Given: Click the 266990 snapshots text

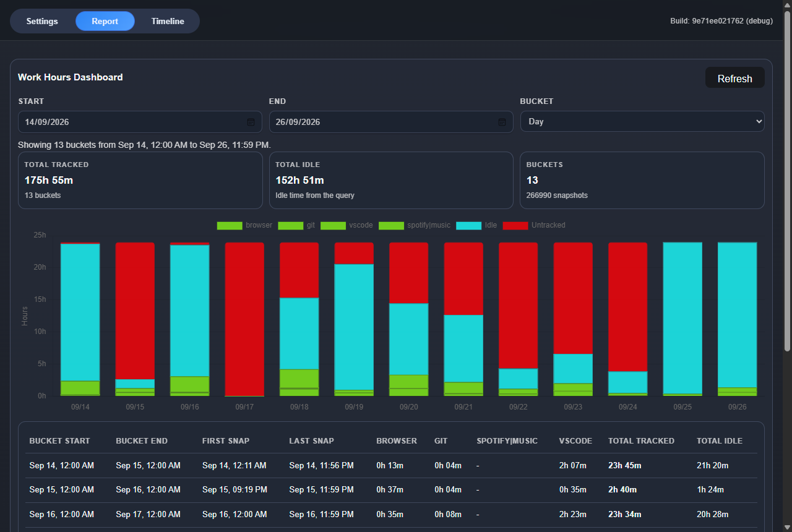Looking at the screenshot, I should tap(557, 195).
